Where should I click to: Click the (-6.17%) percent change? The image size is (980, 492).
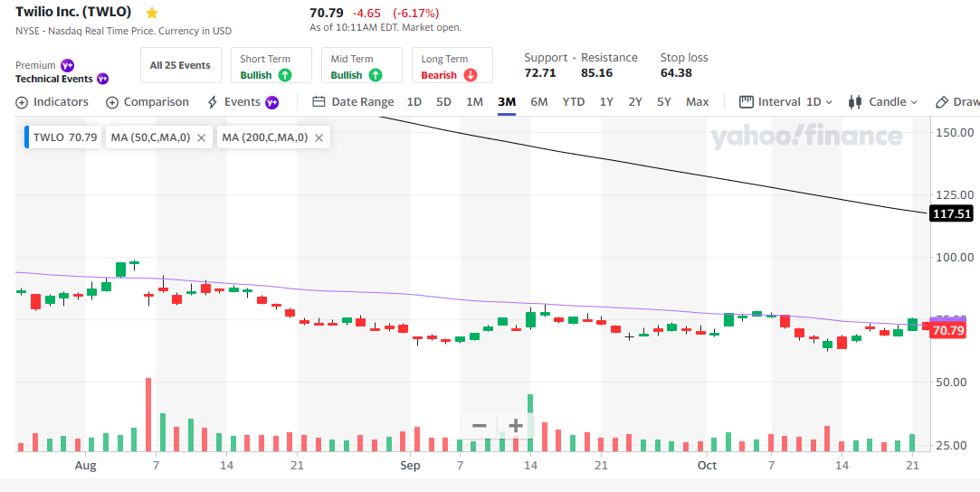coord(415,13)
